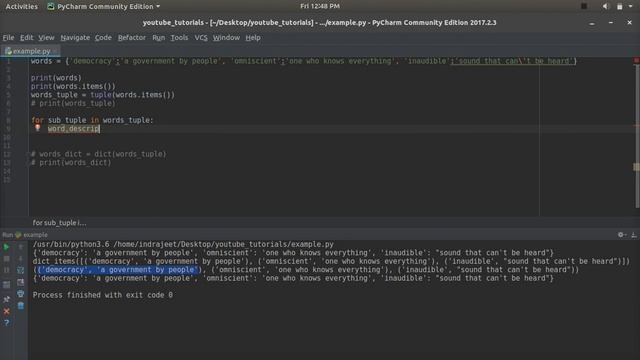Click the dark tray indicator icon in top bar

pyautogui.click(x=584, y=6)
